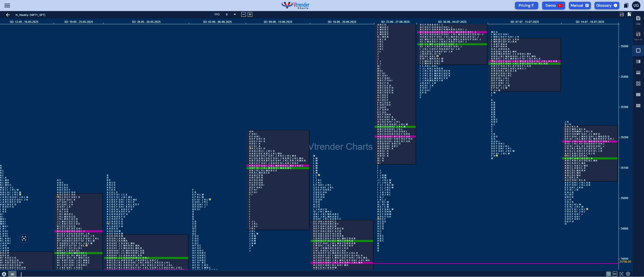Click the 25100 price axis label
This screenshot has height=277, width=644.
(624, 168)
